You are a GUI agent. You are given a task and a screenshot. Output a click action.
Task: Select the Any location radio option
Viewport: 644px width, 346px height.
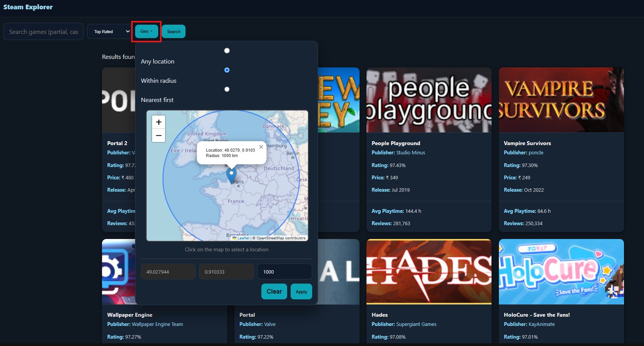pyautogui.click(x=227, y=51)
